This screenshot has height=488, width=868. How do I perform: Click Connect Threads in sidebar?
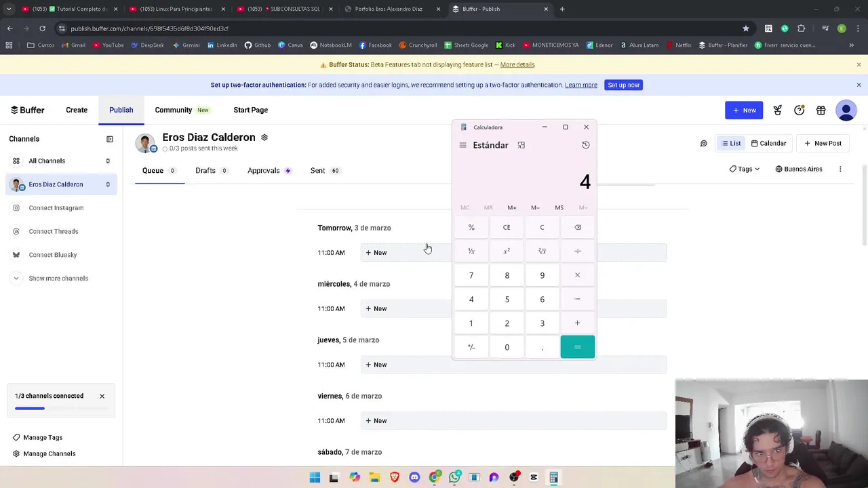pos(61,231)
